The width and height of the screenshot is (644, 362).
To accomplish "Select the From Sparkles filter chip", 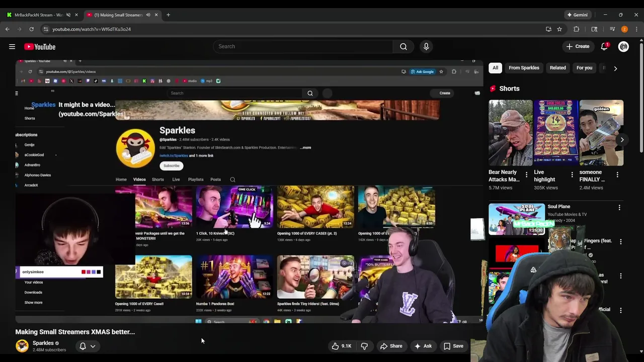I will tap(524, 68).
